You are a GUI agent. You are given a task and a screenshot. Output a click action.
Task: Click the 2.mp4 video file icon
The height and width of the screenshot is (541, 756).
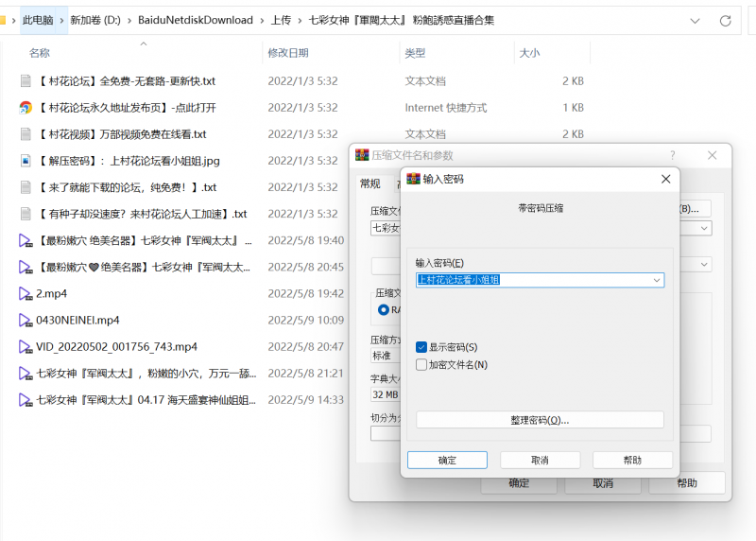click(26, 293)
